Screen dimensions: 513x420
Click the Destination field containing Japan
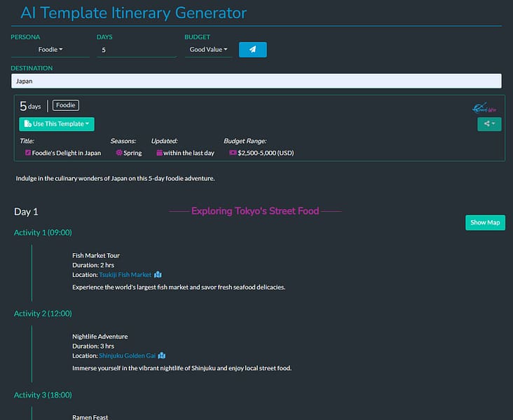256,81
